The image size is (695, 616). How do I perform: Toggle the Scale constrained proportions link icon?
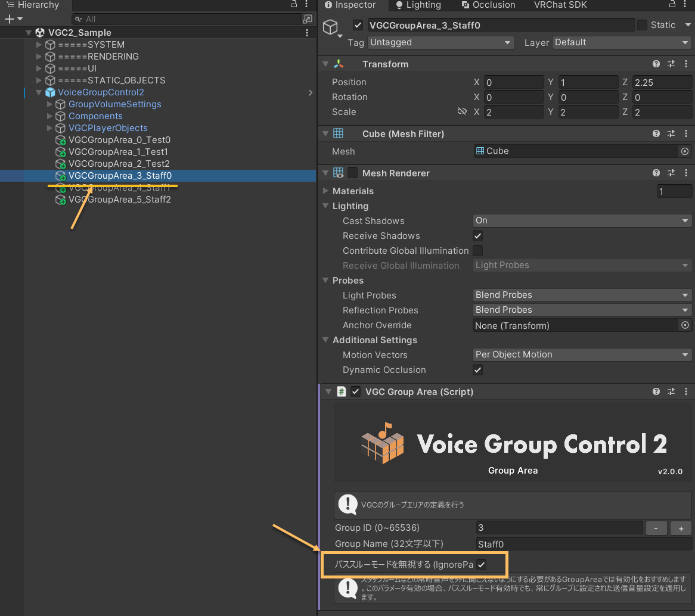(462, 111)
